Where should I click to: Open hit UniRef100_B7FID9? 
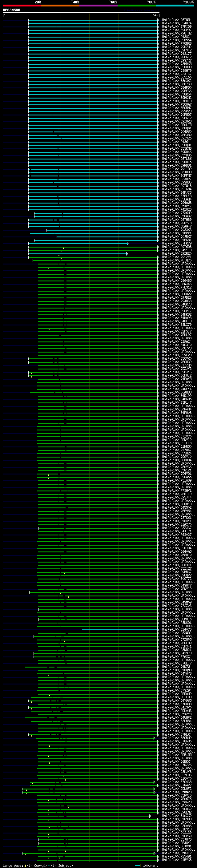(177, 26)
